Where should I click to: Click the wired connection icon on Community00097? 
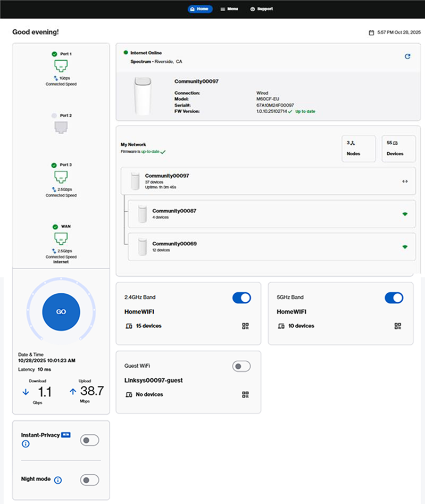click(405, 181)
